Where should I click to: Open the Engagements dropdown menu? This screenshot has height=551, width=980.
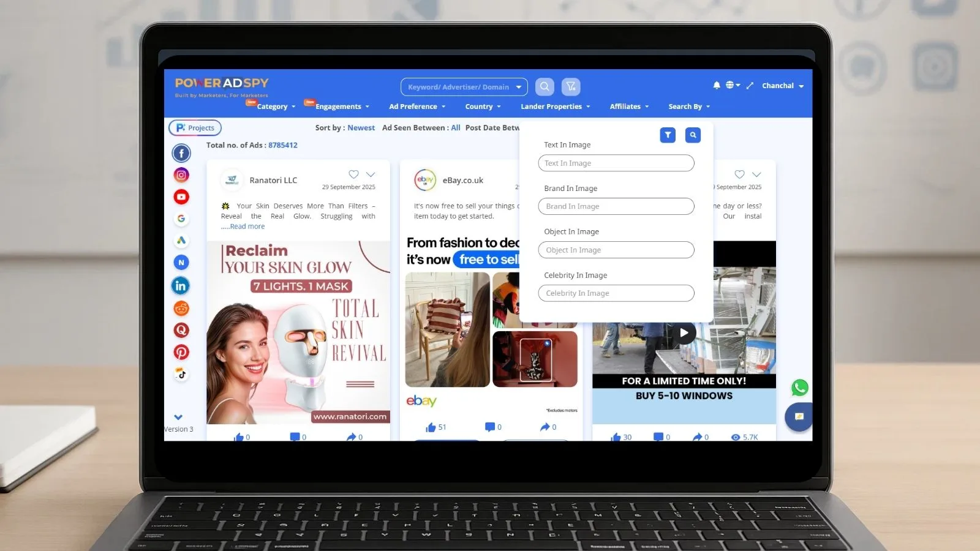[x=342, y=107]
